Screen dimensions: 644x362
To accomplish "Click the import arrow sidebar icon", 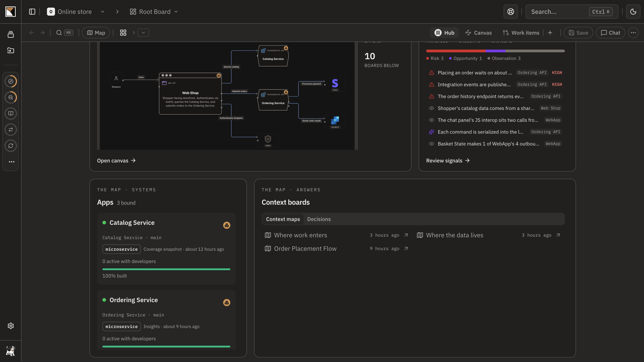I will pyautogui.click(x=11, y=51).
